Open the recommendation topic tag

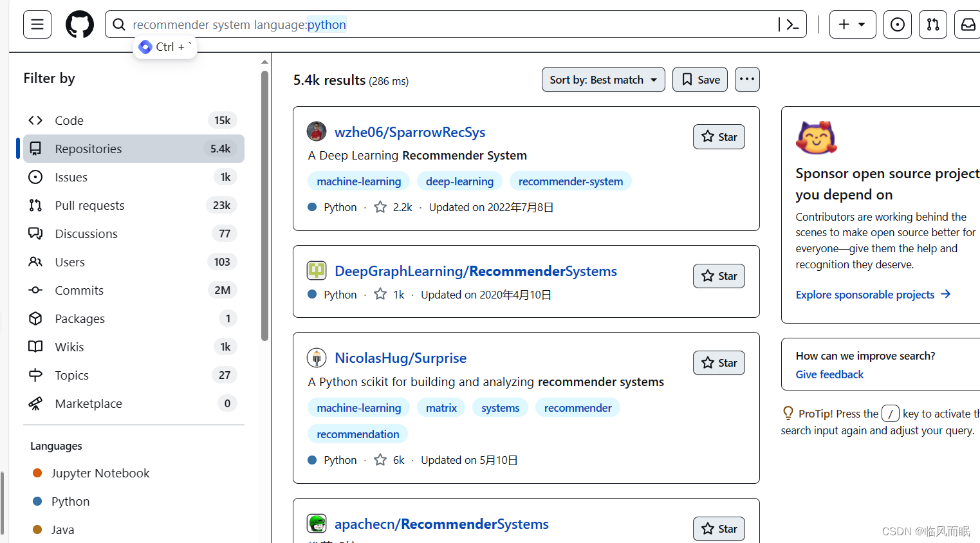click(x=358, y=434)
